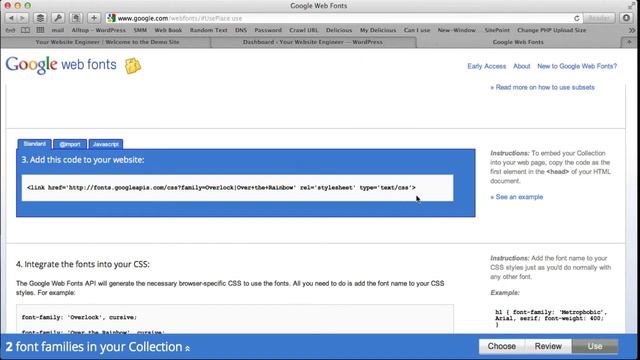
Task: Click the stacked layers toolbar icon
Action: click(40, 18)
